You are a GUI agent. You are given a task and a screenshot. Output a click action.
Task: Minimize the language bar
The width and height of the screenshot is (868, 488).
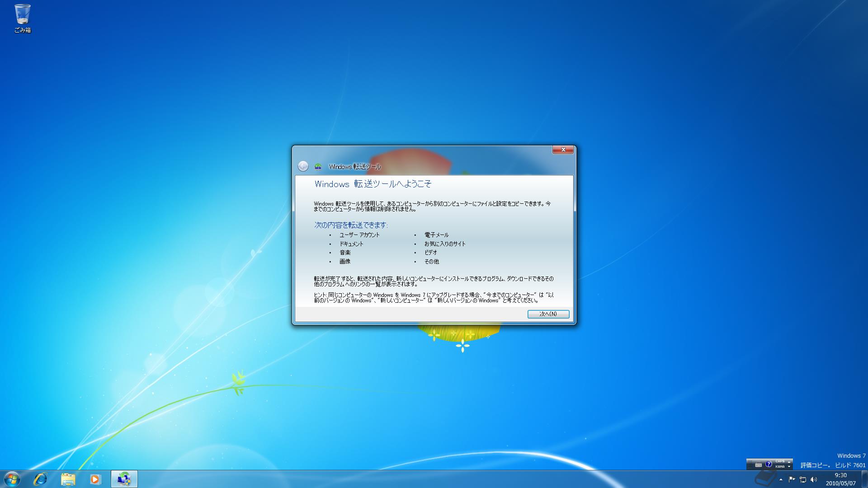[789, 462]
